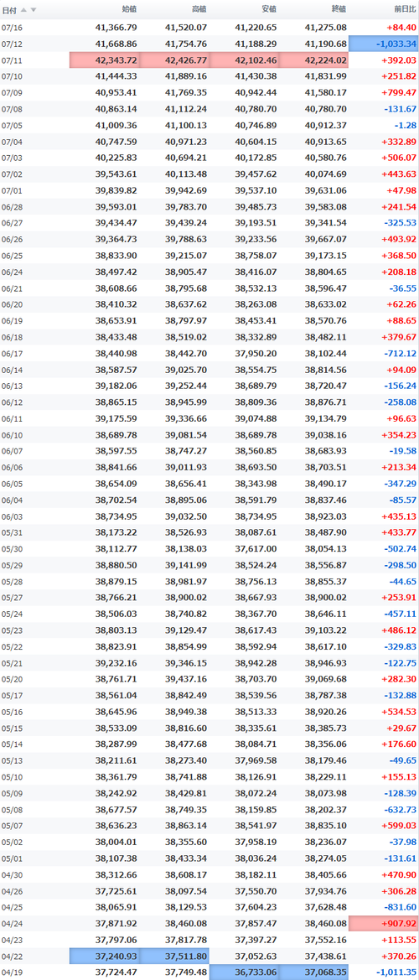Select highlighted open value 37,240.93
Viewport: 419px width, 980px height.
click(x=104, y=956)
